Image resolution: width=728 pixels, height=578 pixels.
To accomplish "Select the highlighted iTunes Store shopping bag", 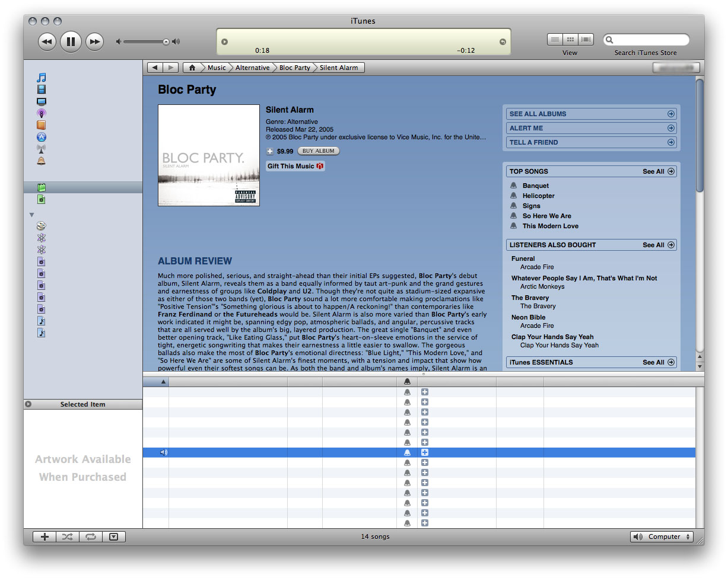I will 41,187.
